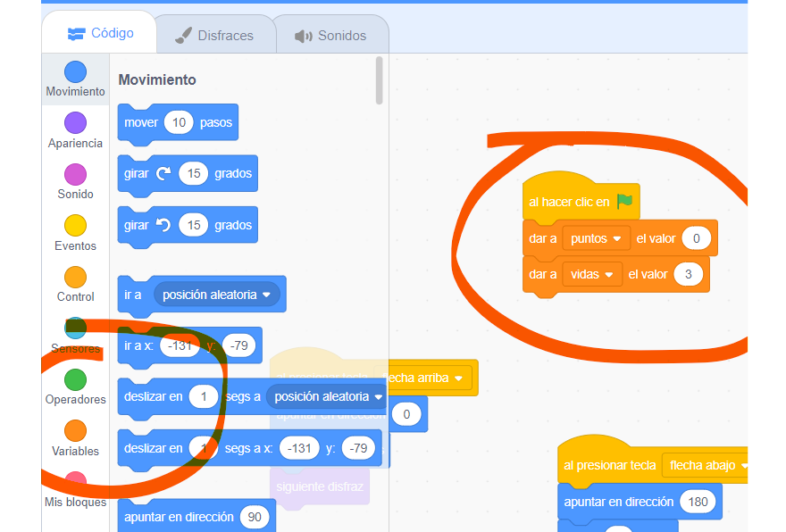
Task: Click the x value -131 in the ir a x block
Action: tap(180, 345)
